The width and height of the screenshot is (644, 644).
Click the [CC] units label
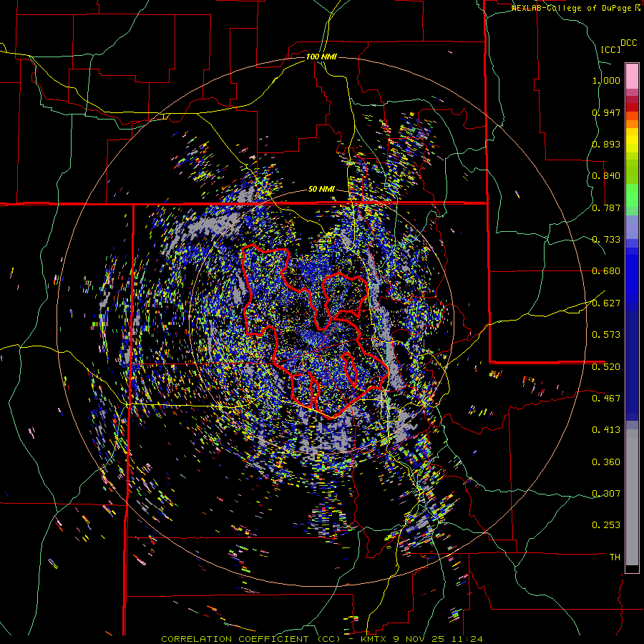click(x=610, y=49)
